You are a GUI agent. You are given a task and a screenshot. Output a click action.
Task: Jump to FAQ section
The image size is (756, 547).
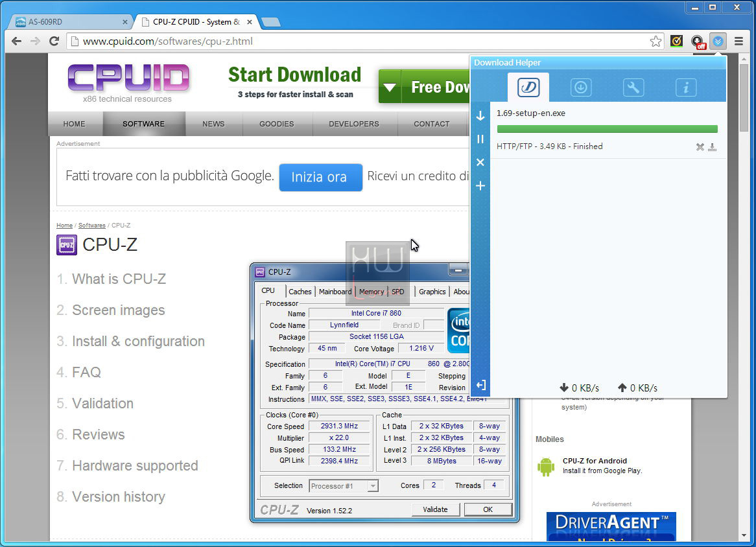click(x=86, y=372)
